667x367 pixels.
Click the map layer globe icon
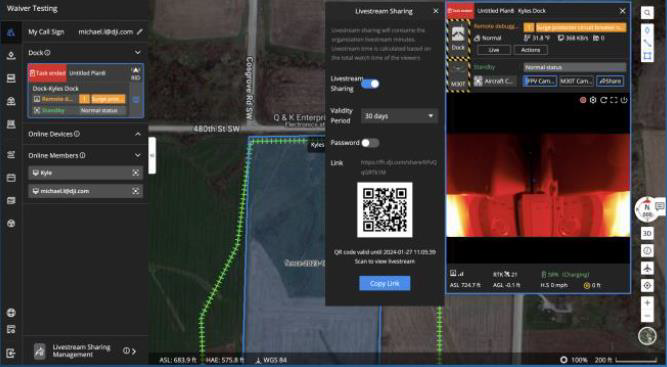647,336
